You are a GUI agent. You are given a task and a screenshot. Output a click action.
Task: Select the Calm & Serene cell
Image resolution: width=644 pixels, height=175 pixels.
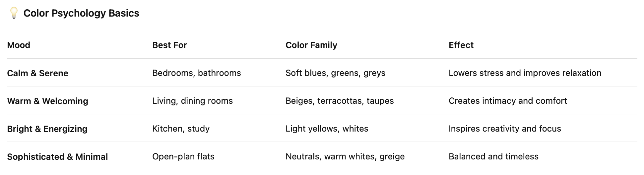coord(38,73)
